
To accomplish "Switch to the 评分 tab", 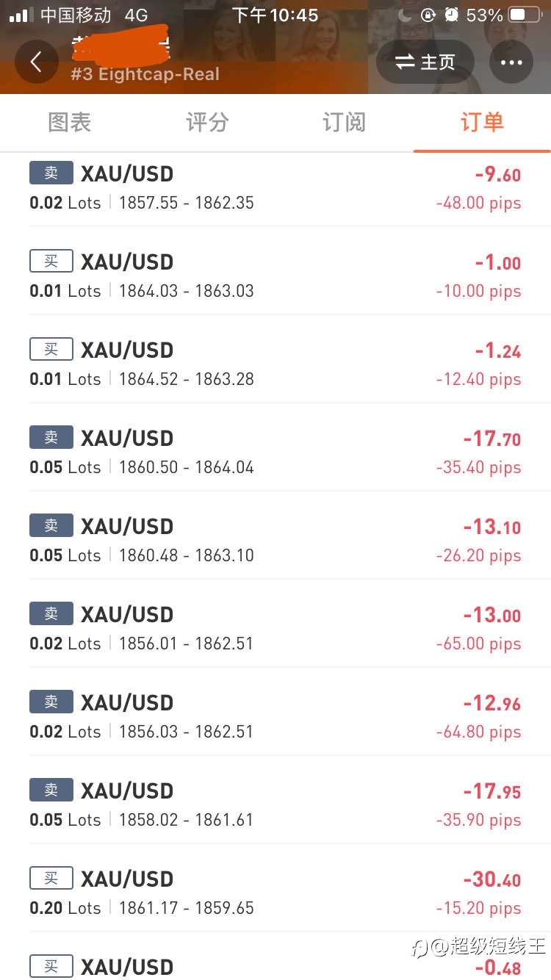I will tap(207, 122).
